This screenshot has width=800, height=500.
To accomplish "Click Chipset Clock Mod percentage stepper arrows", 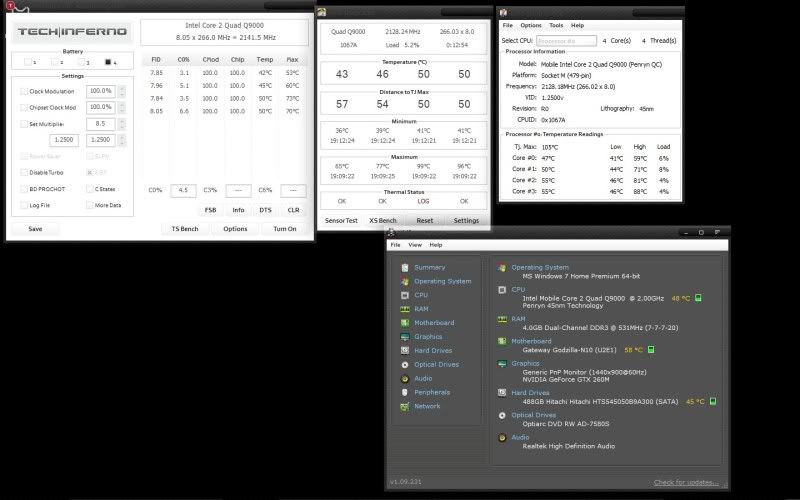I will coord(121,108).
